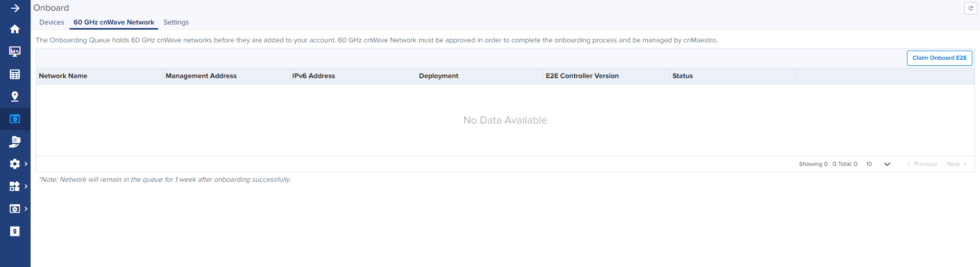Open the map location pin icon
This screenshot has width=980, height=267.
[x=15, y=96]
